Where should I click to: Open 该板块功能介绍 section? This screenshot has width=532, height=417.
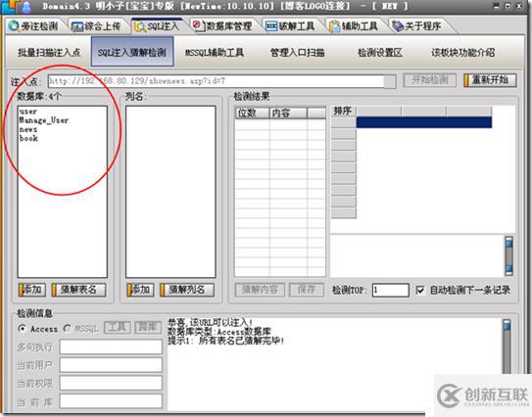point(462,53)
